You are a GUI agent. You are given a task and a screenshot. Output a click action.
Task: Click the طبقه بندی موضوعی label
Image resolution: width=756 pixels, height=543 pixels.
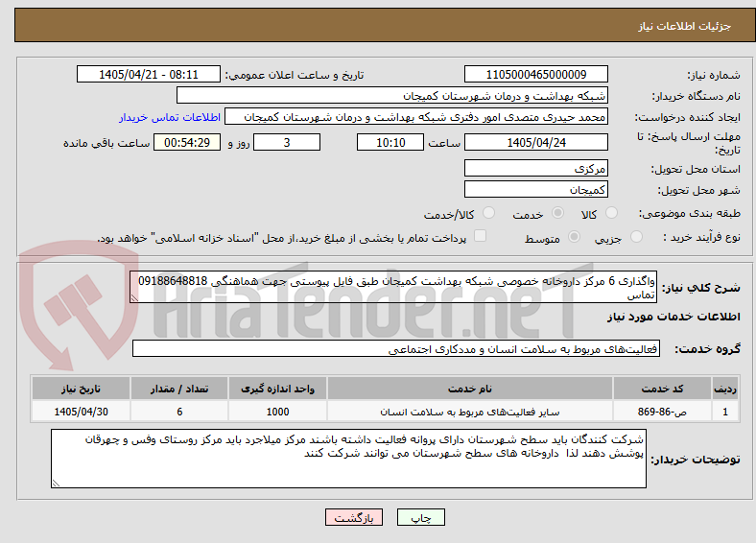[x=690, y=213]
